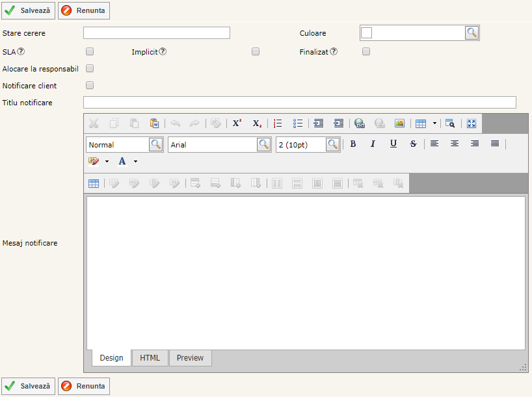Apply italic formatting
Image resolution: width=532 pixels, height=397 pixels.
pyautogui.click(x=373, y=144)
